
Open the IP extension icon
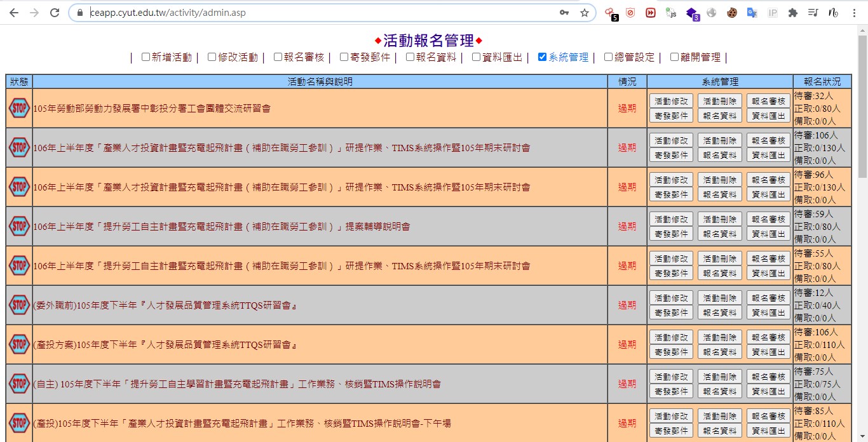click(773, 13)
